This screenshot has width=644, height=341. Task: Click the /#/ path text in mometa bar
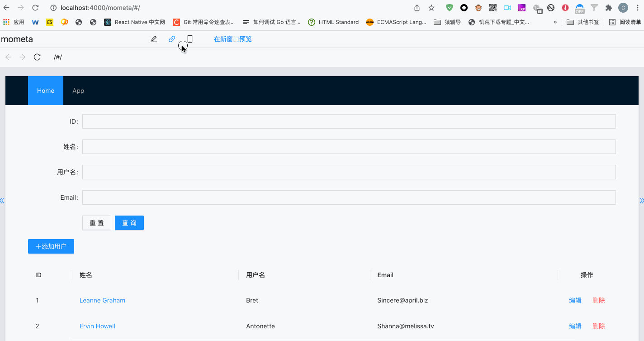coord(58,57)
